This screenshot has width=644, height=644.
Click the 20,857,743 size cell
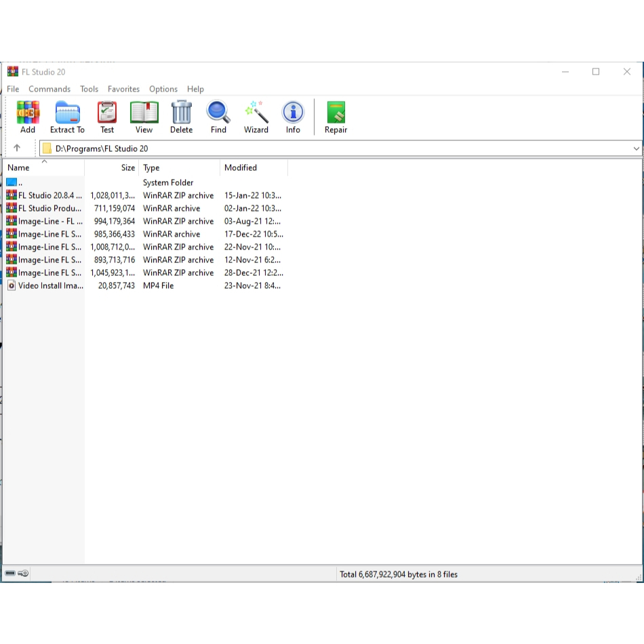click(116, 285)
